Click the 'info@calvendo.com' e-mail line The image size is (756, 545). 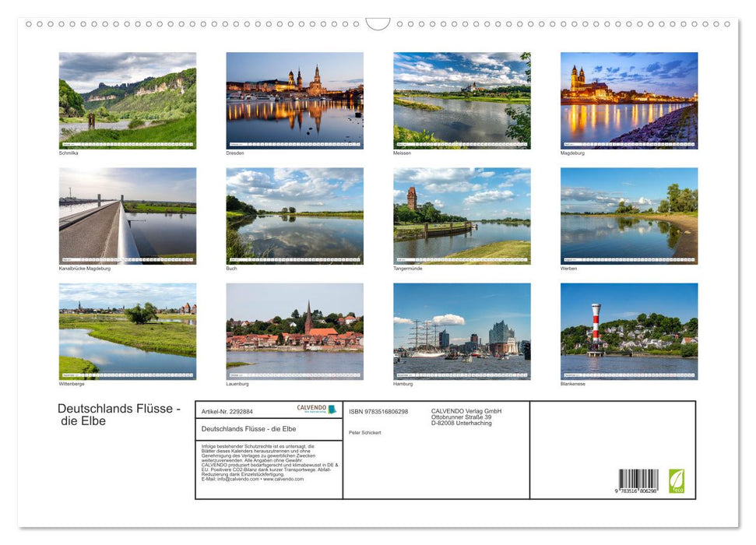pyautogui.click(x=252, y=480)
